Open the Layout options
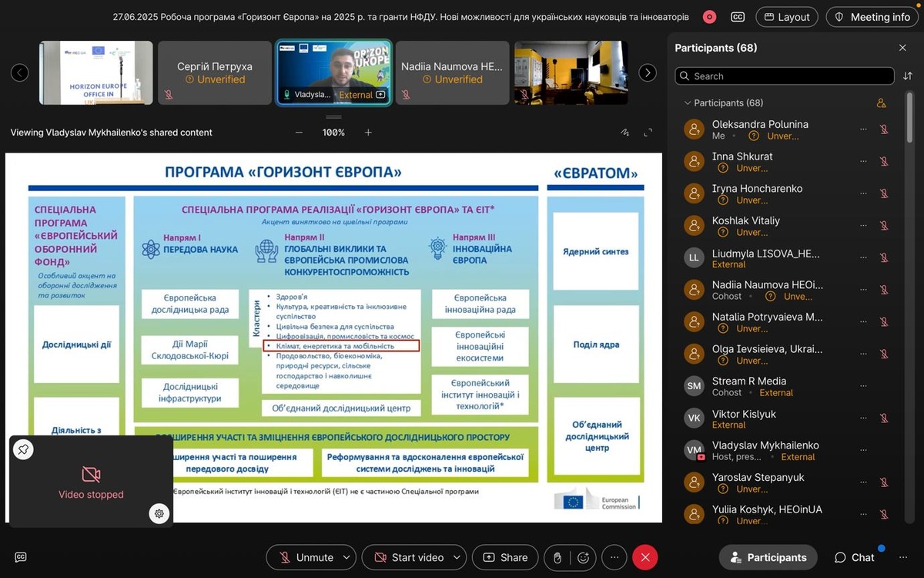Screen dimensions: 924x578 [788, 17]
